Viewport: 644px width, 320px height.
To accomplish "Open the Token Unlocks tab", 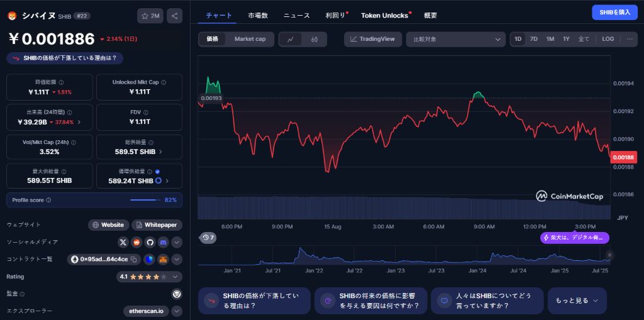I will (x=385, y=15).
